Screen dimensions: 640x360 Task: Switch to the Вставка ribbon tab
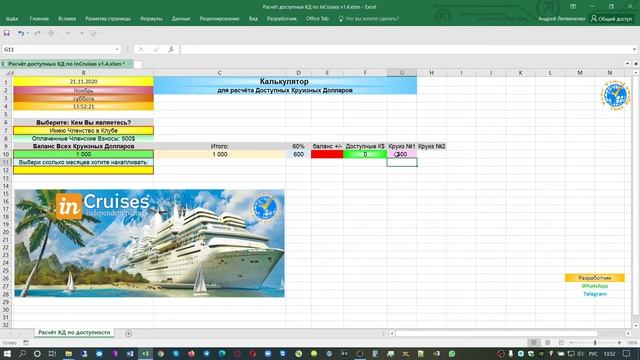tap(67, 19)
